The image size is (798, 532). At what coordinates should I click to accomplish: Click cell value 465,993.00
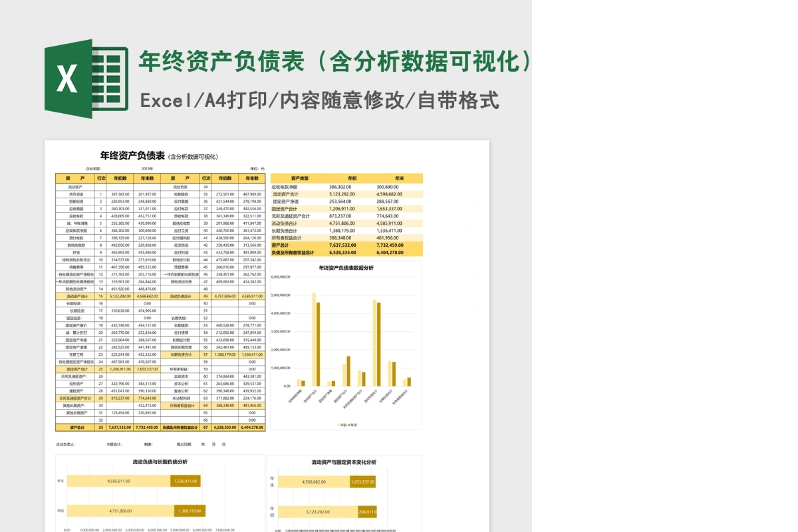[x=120, y=252]
